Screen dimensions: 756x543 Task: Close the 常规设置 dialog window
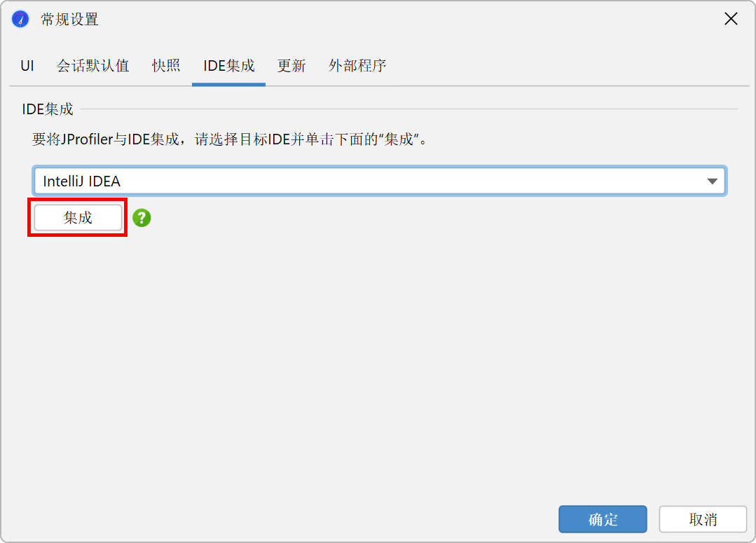click(731, 19)
